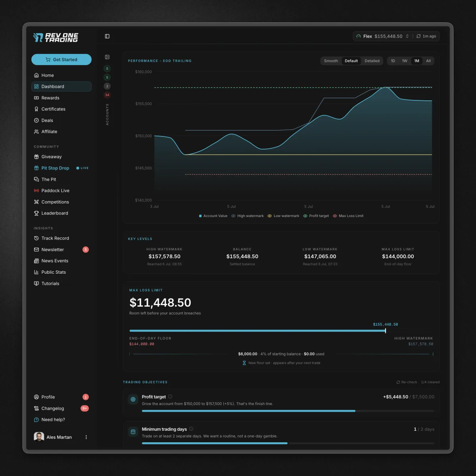The width and height of the screenshot is (476, 476).
Task: Click the Profit target bullseye icon
Action: 133,399
